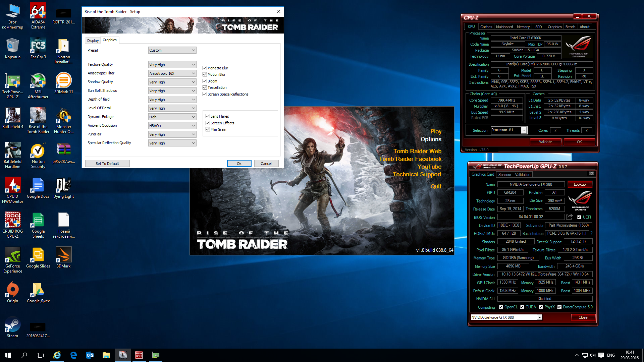The width and height of the screenshot is (644, 362).
Task: Switch to the Display tab in Setup
Action: (93, 41)
